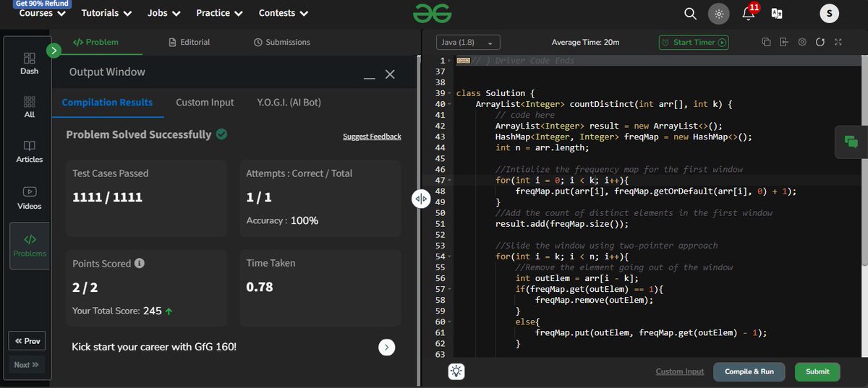Image resolution: width=868 pixels, height=388 pixels.
Task: Click the green sidebar expand arrow
Action: tap(53, 50)
